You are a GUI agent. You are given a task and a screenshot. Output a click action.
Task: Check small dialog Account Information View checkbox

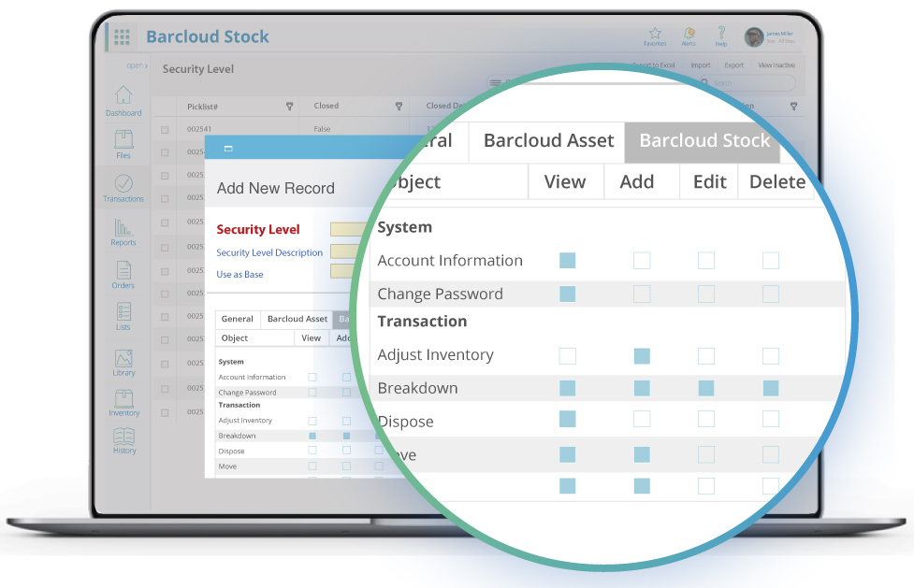click(x=312, y=377)
